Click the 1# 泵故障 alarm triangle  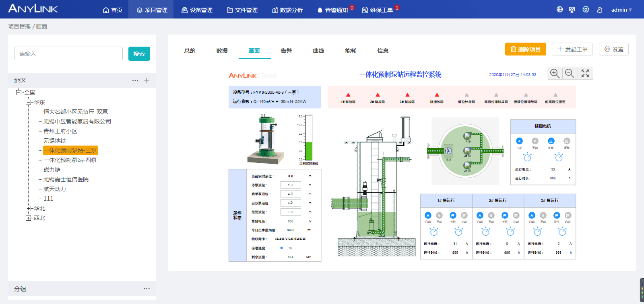click(348, 95)
